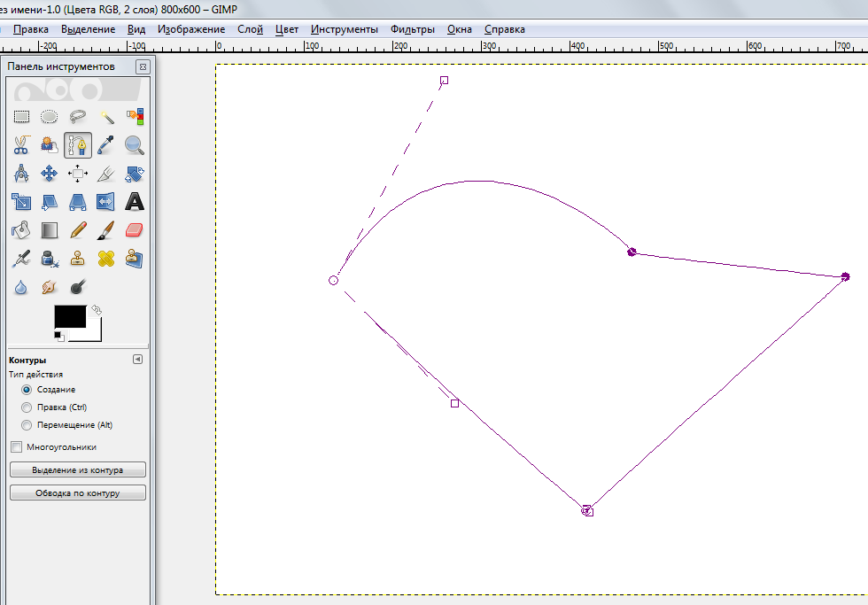This screenshot has height=605, width=868.
Task: Activate the Scissors Select tool
Action: [x=22, y=144]
